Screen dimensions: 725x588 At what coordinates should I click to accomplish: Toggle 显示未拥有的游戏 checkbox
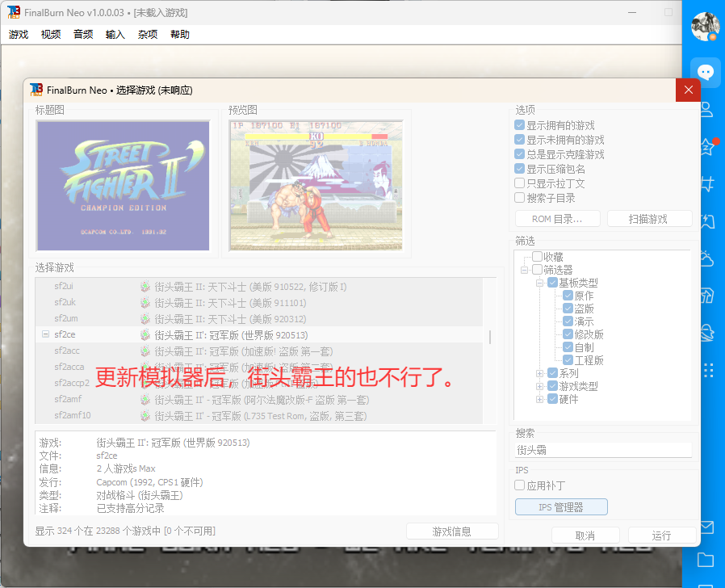(x=519, y=140)
